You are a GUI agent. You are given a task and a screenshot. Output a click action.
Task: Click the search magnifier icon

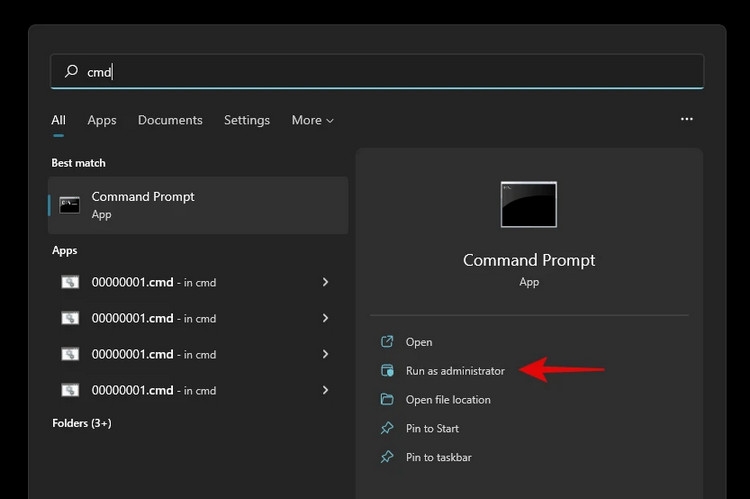coord(71,71)
